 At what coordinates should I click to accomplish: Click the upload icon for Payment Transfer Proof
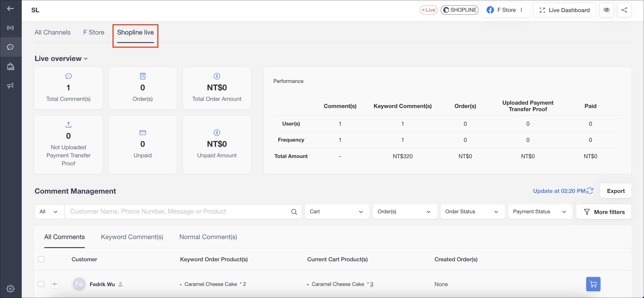(x=68, y=125)
